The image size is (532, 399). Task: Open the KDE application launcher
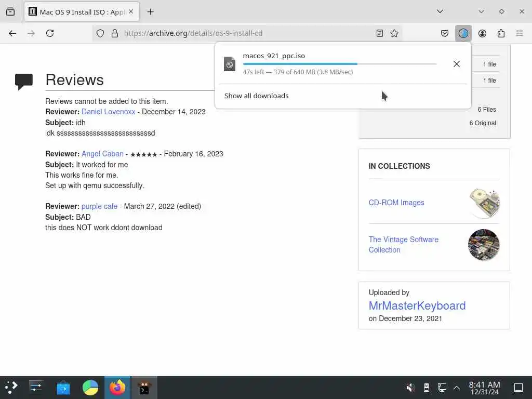[11, 388]
